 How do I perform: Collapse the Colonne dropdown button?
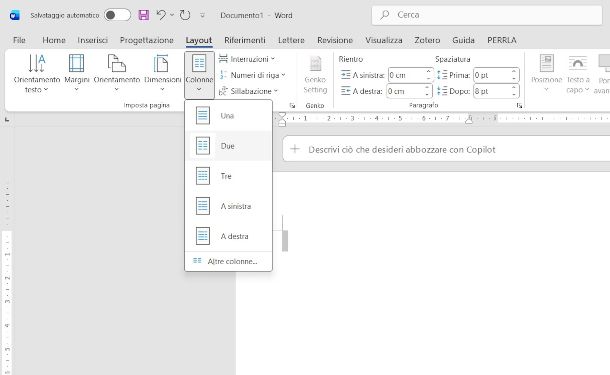[199, 75]
